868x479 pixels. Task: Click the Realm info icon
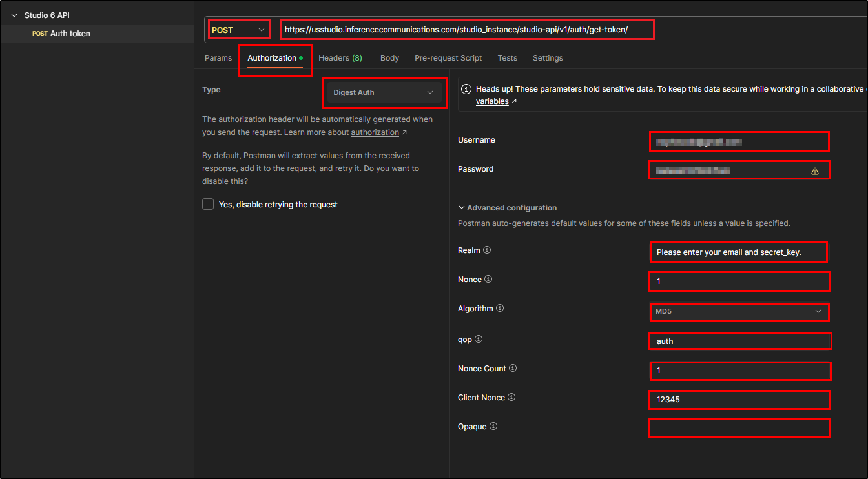click(487, 250)
